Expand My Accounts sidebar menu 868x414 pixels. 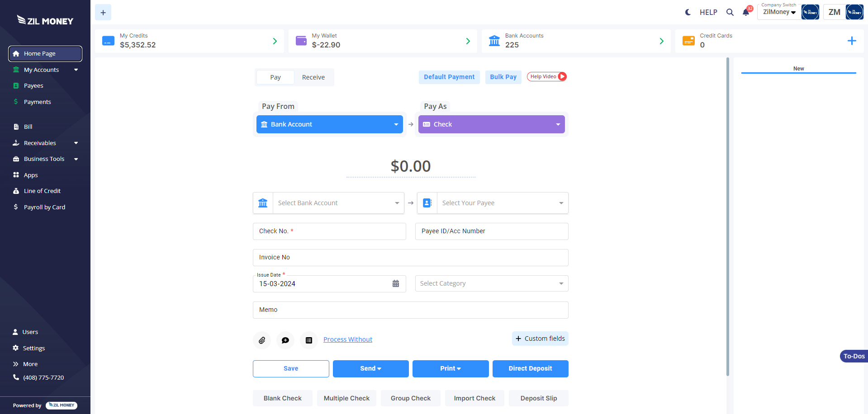point(45,70)
